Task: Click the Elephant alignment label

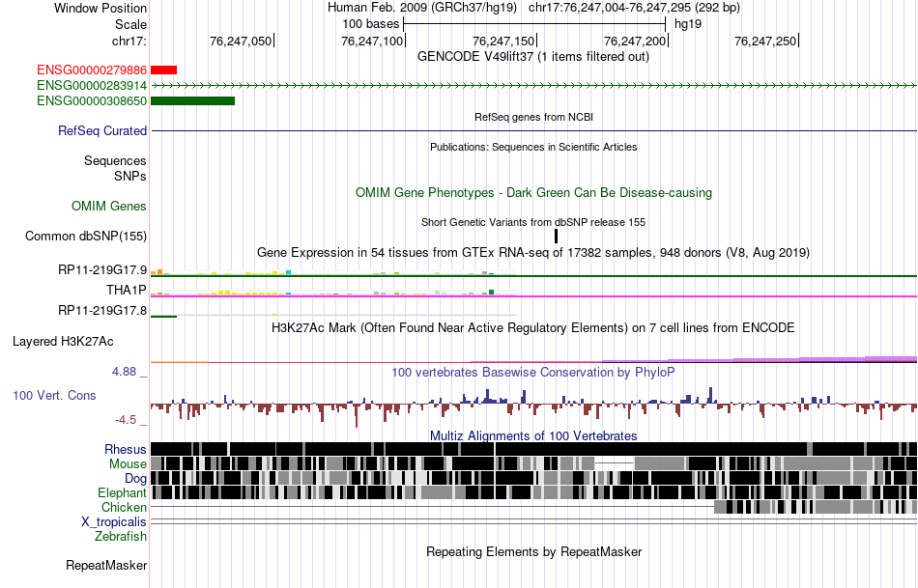Action: point(123,493)
